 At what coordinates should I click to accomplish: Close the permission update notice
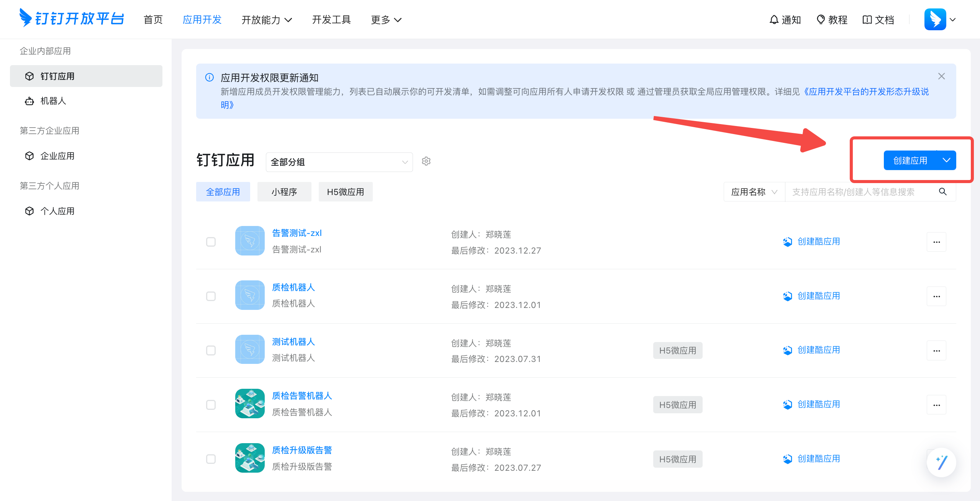pos(941,76)
